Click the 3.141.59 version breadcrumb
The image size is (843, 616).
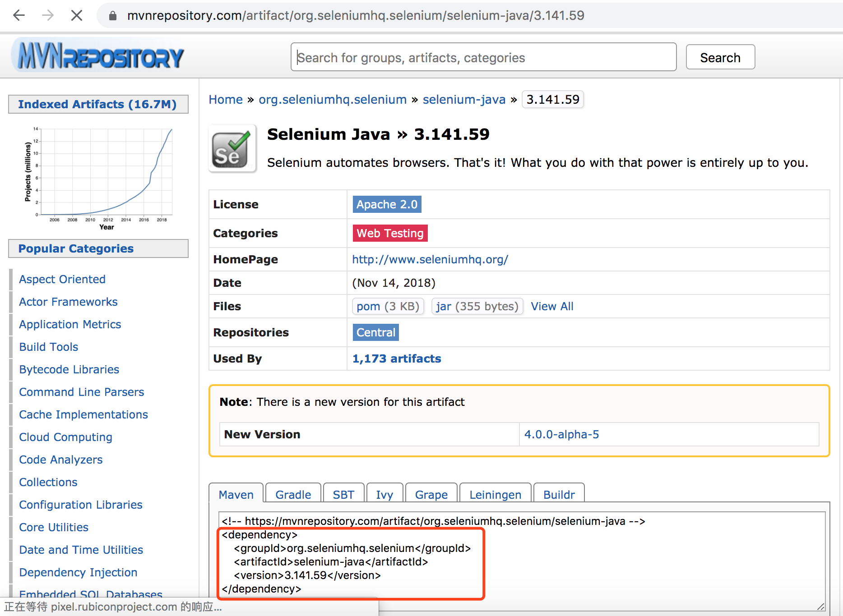point(553,99)
